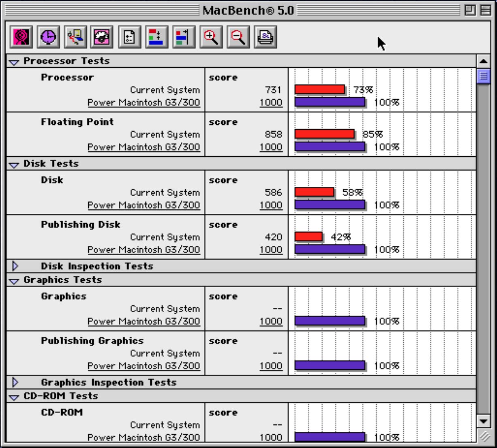Click Power Macintosh G3/300 link under Floating Point
This screenshot has height=448, width=497.
tap(144, 147)
